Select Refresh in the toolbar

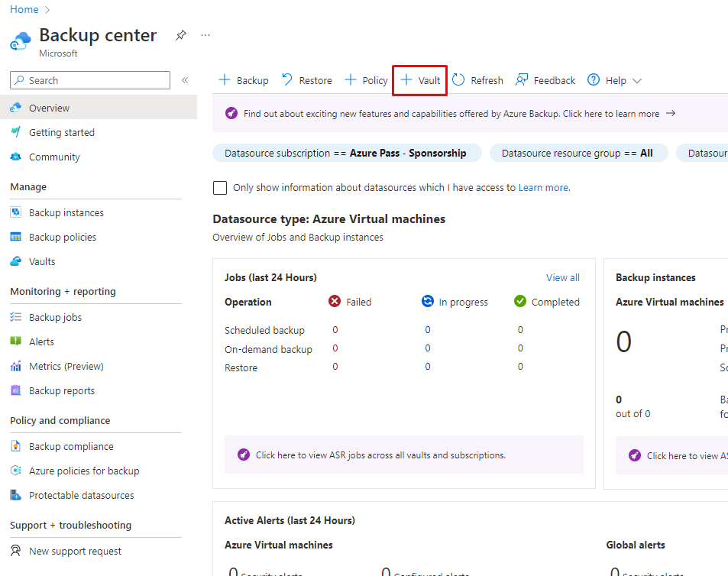[x=477, y=80]
